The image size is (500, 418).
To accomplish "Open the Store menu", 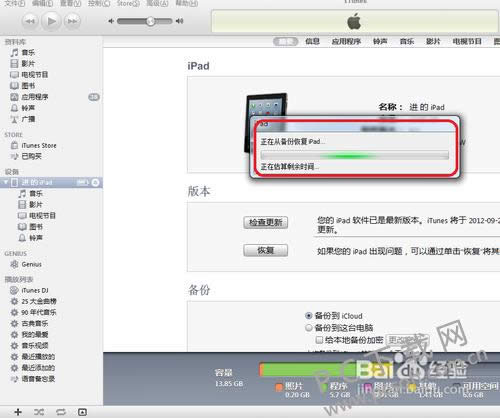I will pyautogui.click(x=128, y=3).
